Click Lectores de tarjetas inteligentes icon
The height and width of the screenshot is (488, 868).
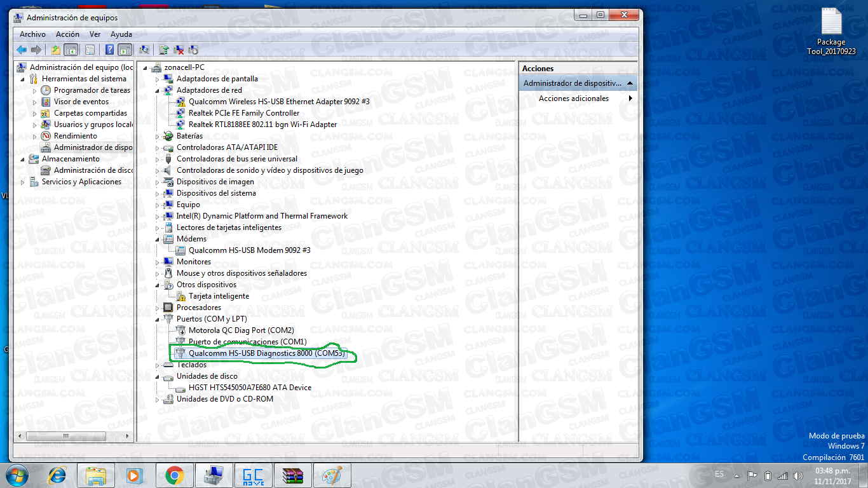(168, 227)
